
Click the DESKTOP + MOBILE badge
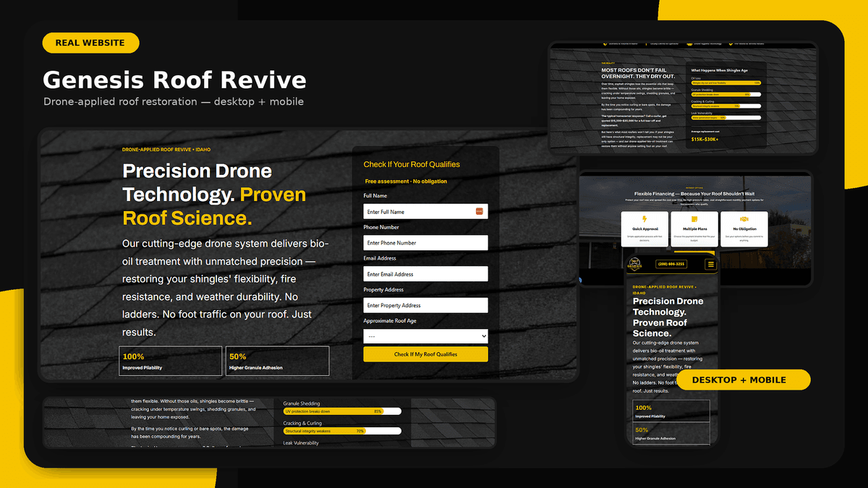coord(744,380)
